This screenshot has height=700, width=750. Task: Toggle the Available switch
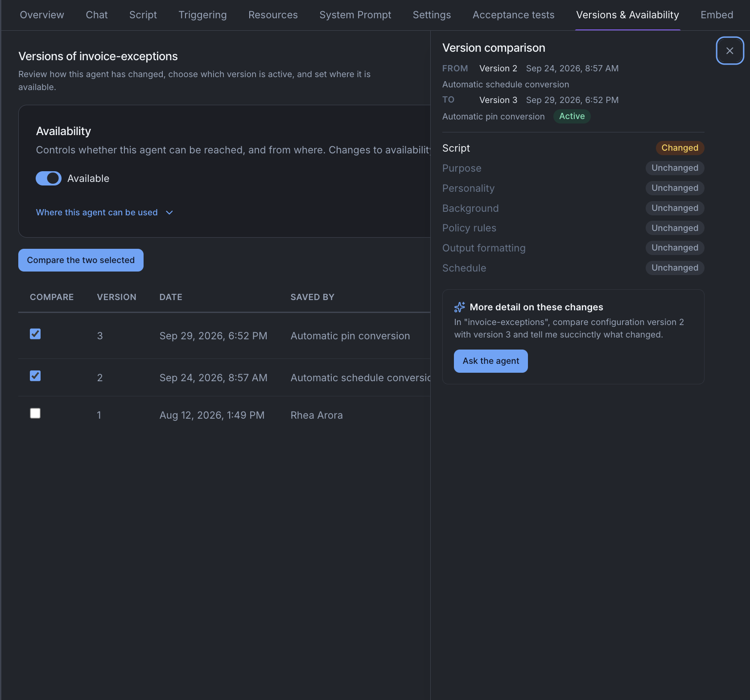point(49,178)
